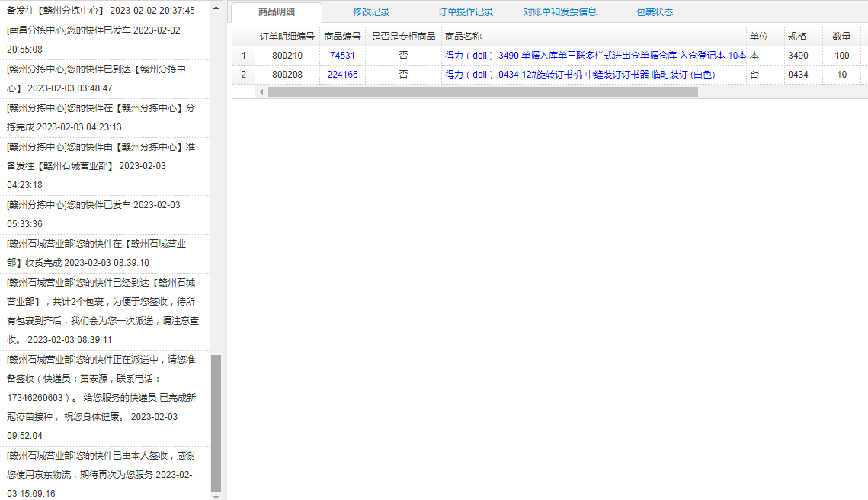868x500 pixels.
Task: Click the 赣州分拣中心 快件已发车 05:33:36 entry
Action: pyautogui.click(x=104, y=214)
